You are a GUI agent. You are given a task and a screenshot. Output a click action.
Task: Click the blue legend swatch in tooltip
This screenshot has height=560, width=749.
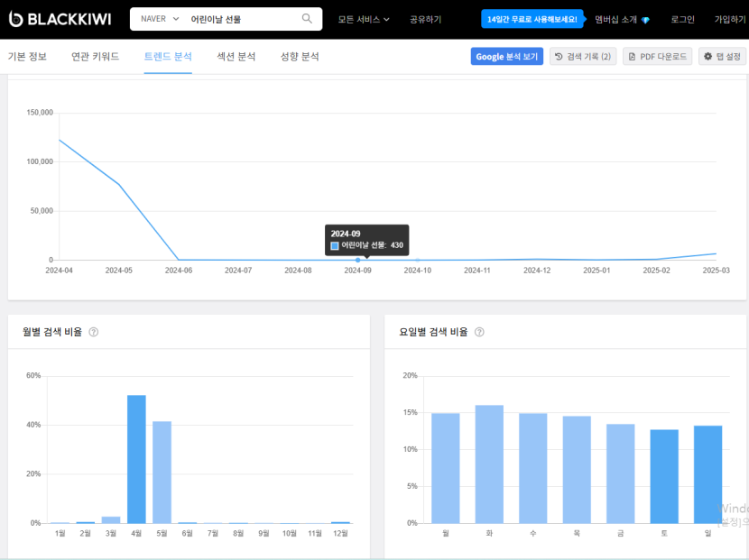tap(335, 245)
